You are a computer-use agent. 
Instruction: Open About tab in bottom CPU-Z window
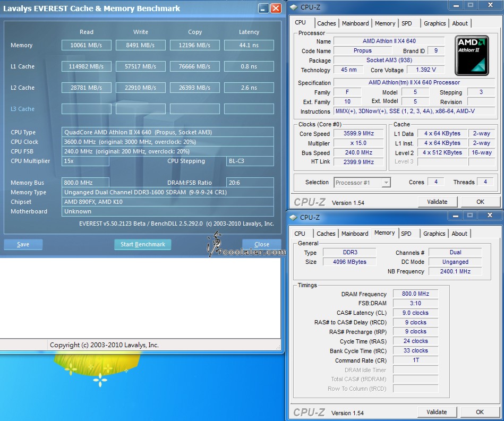coord(459,234)
